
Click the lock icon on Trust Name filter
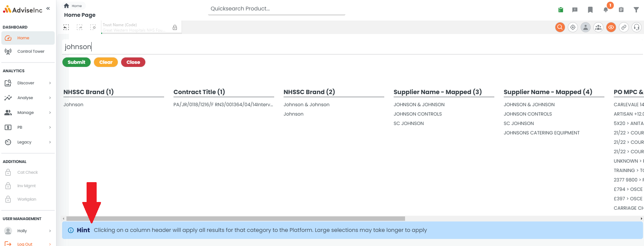(x=175, y=28)
